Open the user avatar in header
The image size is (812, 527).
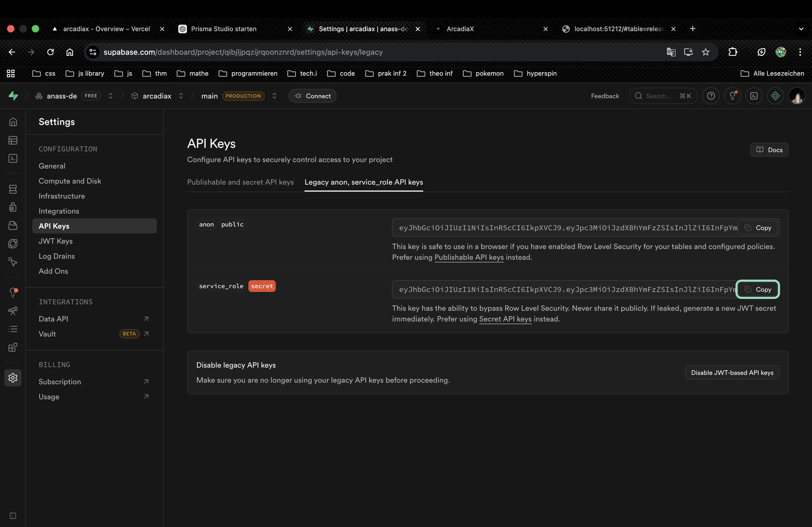797,96
